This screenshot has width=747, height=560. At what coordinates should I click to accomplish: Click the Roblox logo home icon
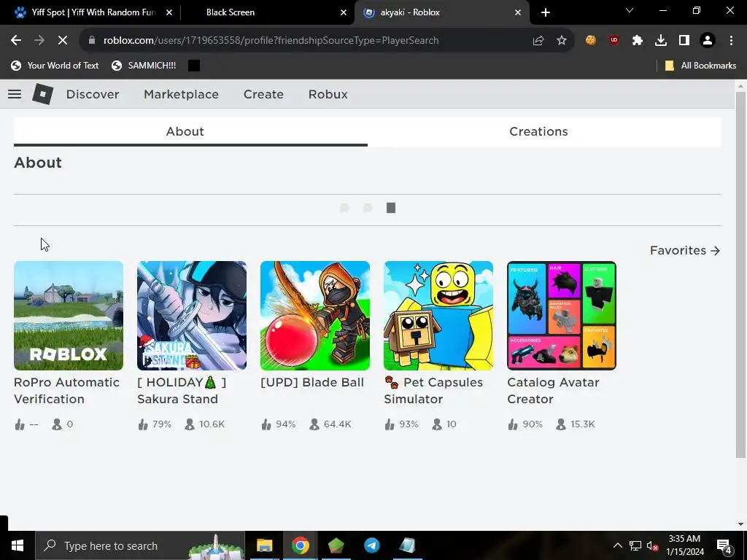[x=43, y=94]
